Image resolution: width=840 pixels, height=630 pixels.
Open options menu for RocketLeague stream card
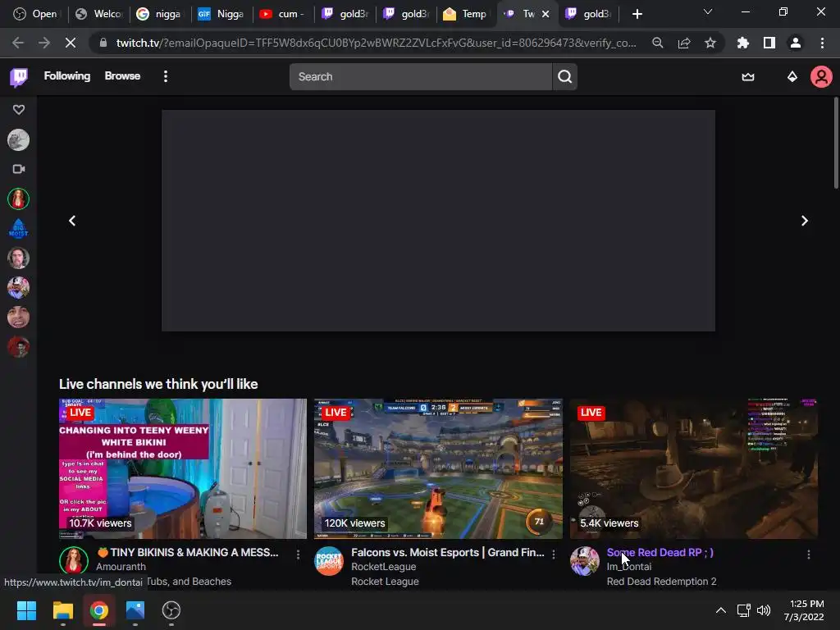(x=554, y=555)
